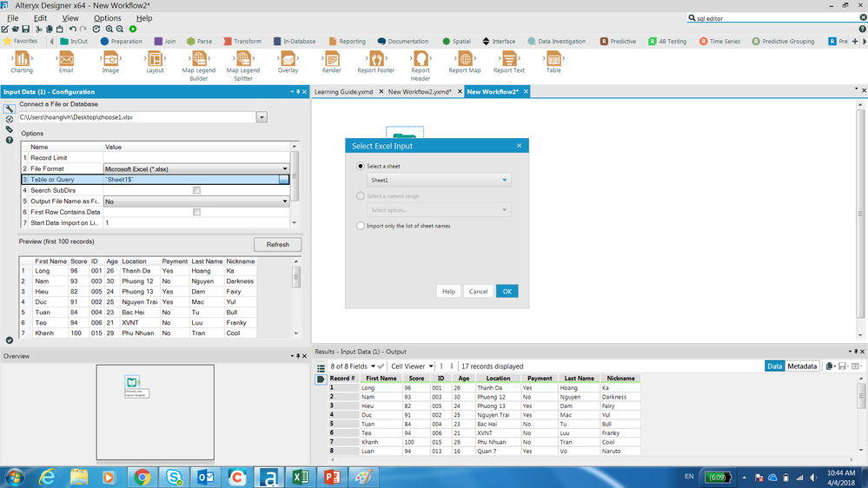Launch Excel from the Windows taskbar

coord(301,477)
